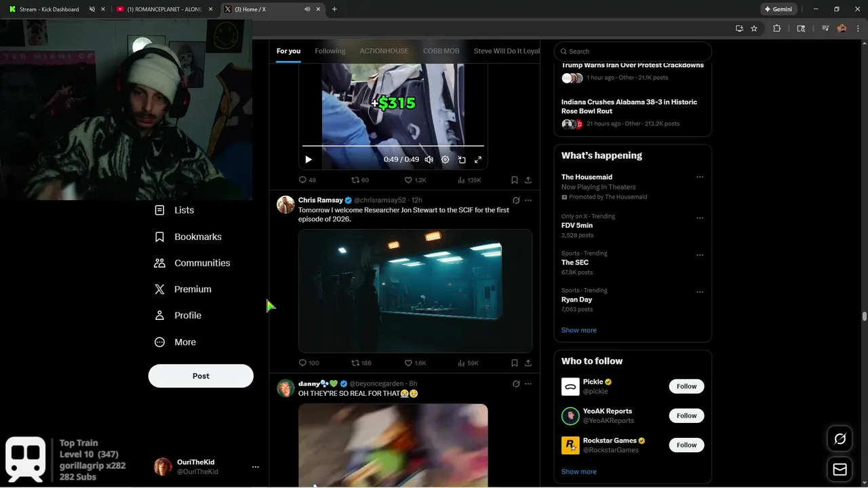Bookmark the $315 video post
This screenshot has width=868, height=488.
[x=515, y=180]
